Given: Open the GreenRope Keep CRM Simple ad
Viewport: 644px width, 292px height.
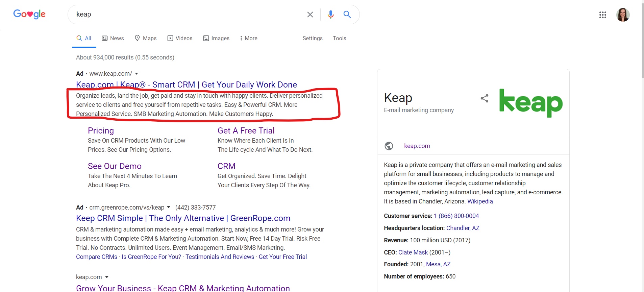Looking at the screenshot, I should click(183, 218).
